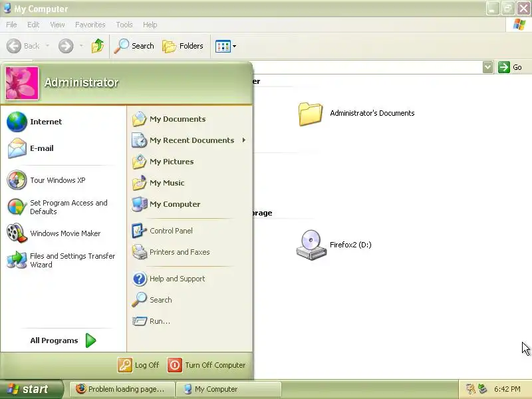Open Set Program Access and Defaults
The image size is (532, 399).
coord(63,207)
